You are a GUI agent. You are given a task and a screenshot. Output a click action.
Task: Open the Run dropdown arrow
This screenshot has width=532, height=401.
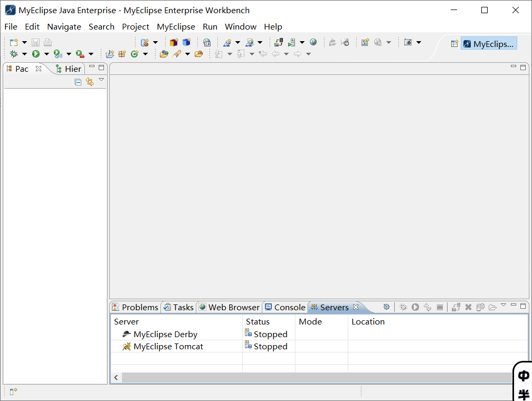(46, 54)
